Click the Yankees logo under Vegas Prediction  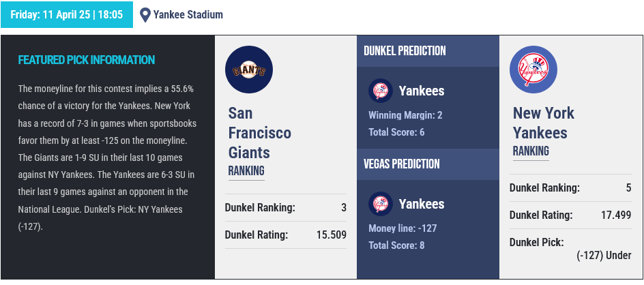(x=380, y=204)
